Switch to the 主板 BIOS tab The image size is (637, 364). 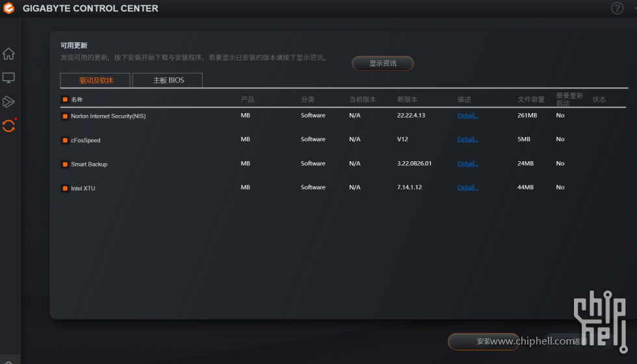point(168,80)
